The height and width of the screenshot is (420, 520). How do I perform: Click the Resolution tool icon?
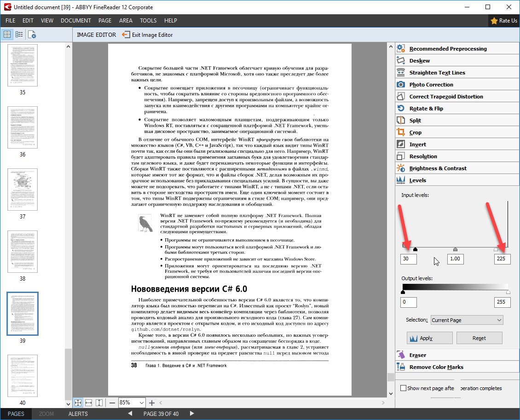click(x=401, y=156)
